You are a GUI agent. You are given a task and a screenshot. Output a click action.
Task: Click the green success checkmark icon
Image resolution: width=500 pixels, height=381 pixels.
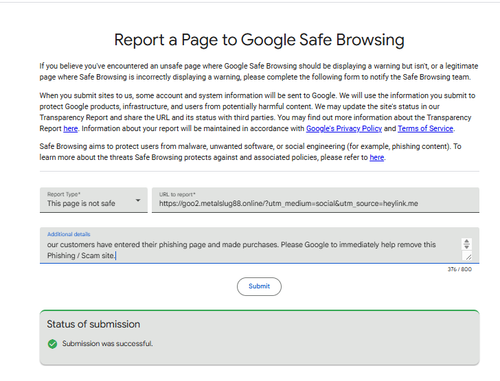(52, 344)
